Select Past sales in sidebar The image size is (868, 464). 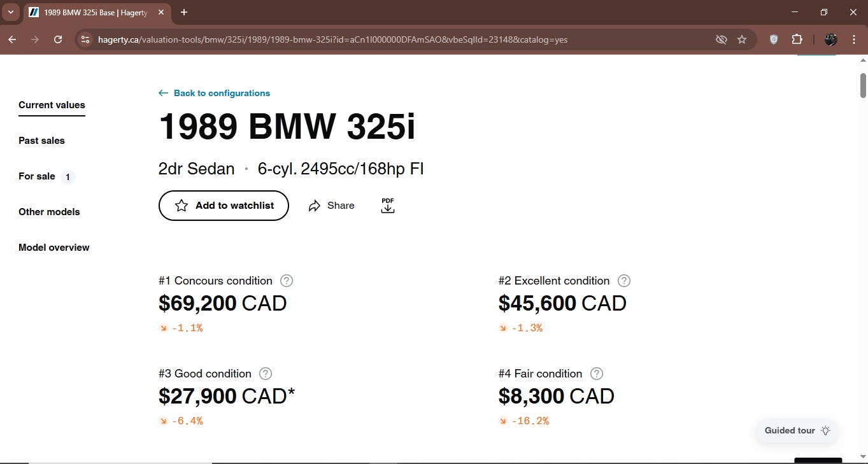[41, 141]
